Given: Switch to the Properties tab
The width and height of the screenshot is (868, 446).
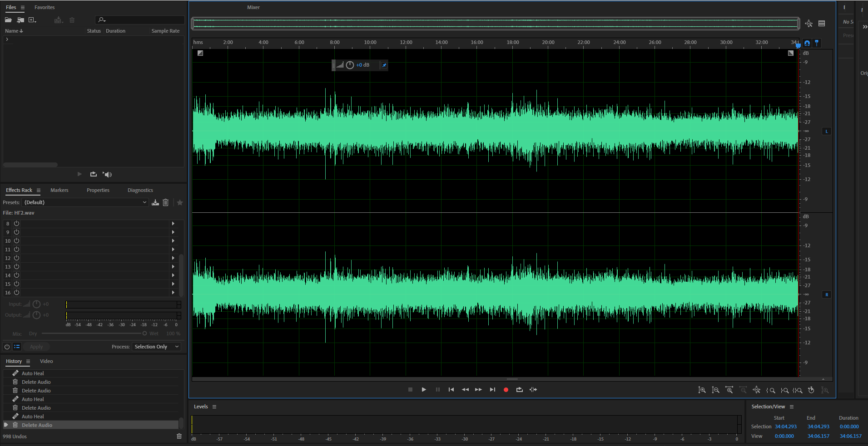Looking at the screenshot, I should [98, 191].
